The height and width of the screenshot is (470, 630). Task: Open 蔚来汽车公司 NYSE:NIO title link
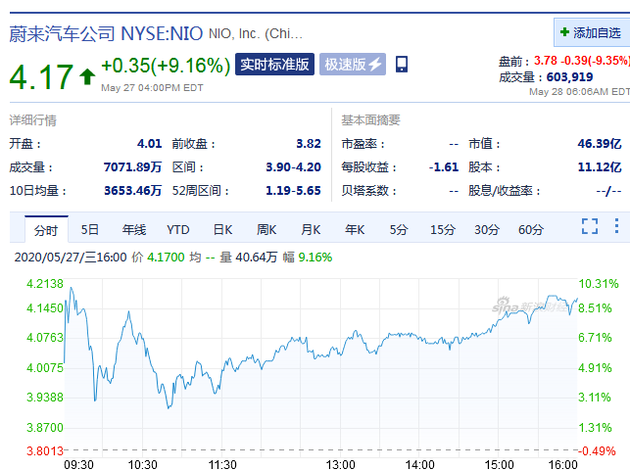coord(106,34)
